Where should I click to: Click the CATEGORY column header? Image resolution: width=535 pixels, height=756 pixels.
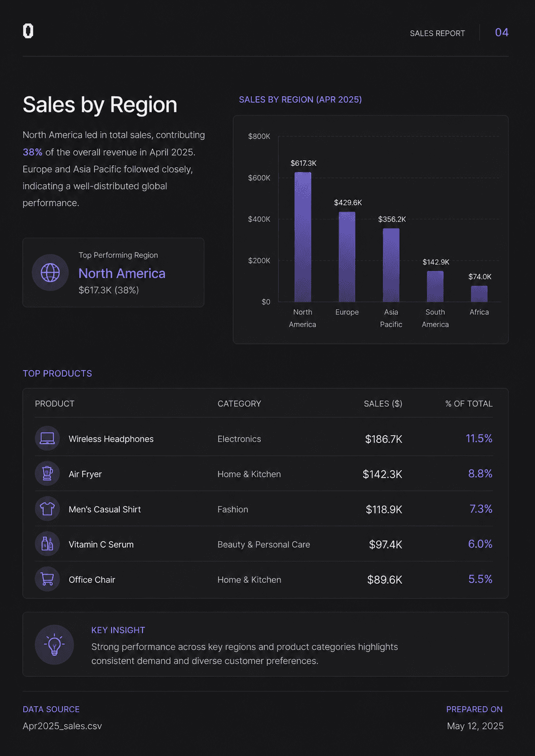click(x=239, y=404)
